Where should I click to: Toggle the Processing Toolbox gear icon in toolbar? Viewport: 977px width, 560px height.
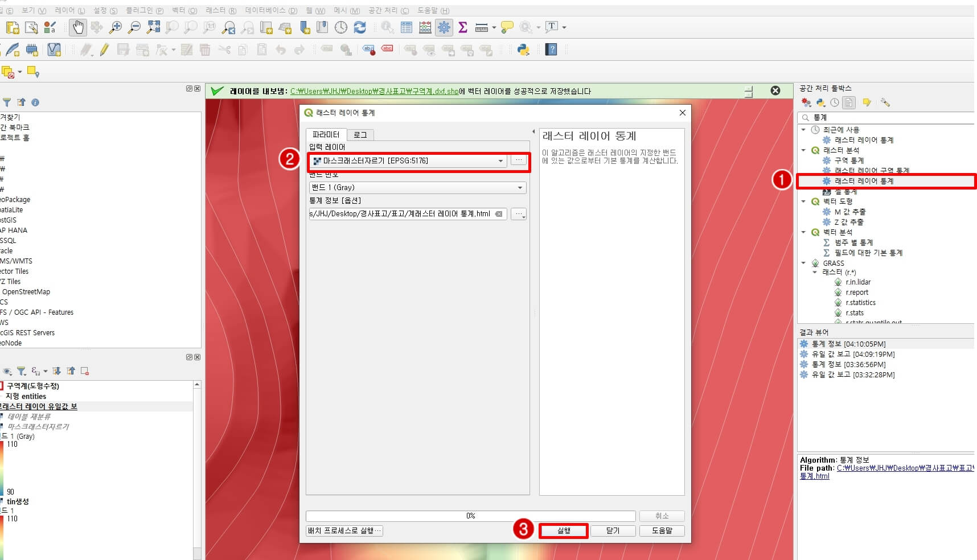click(444, 27)
